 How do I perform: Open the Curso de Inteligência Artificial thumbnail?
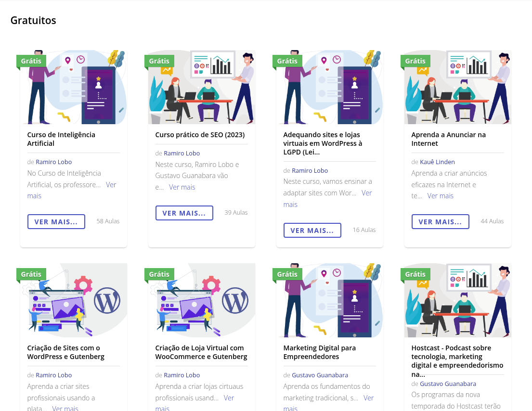pyautogui.click(x=74, y=87)
